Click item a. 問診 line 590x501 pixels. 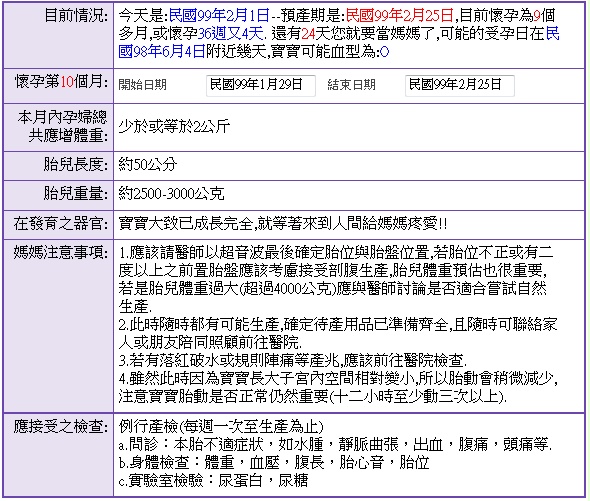click(335, 445)
